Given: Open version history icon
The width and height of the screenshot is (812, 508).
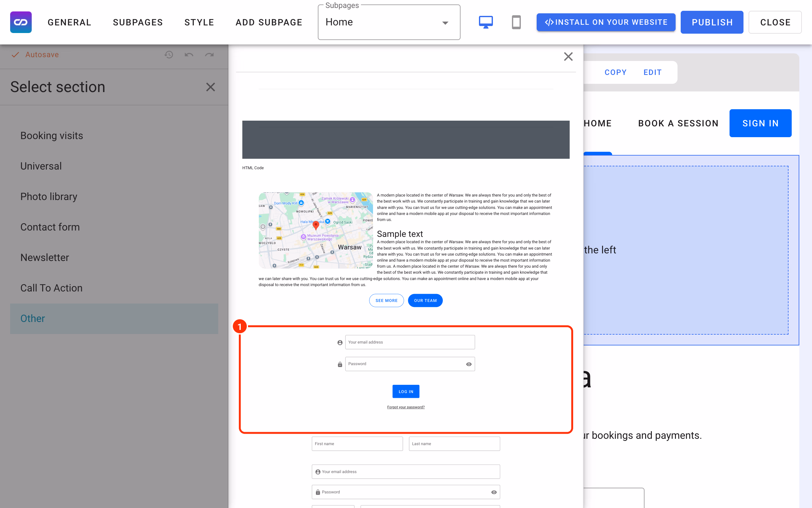Looking at the screenshot, I should tap(169, 54).
